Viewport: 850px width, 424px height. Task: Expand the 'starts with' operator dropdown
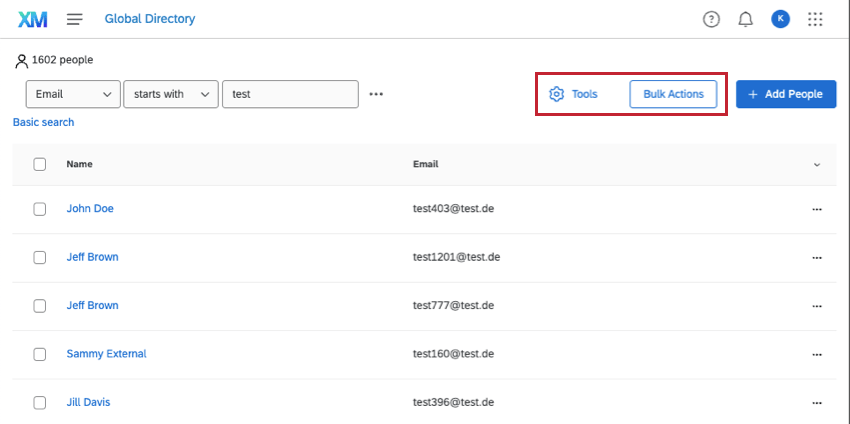tap(170, 94)
